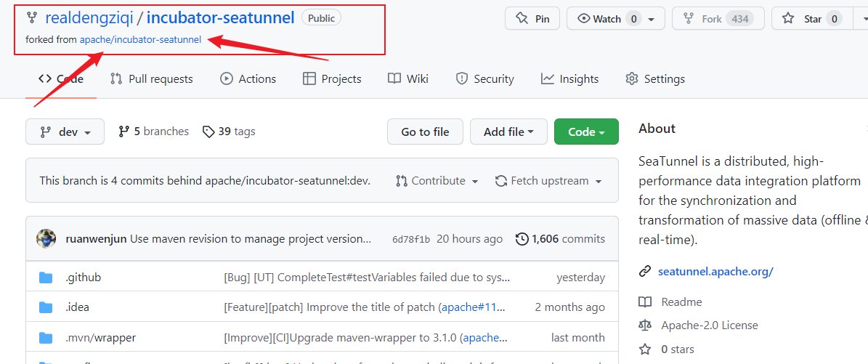Click the tags icon next to 39 tags

[x=208, y=132]
